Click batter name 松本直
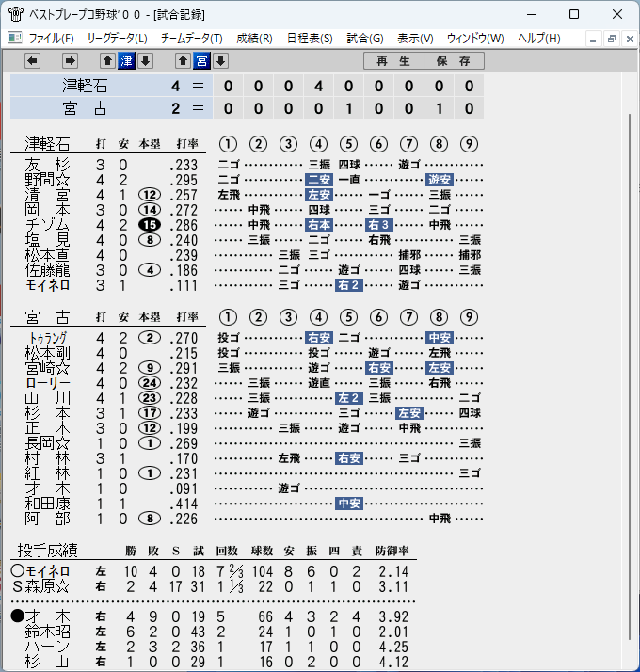This screenshot has width=640, height=672. [47, 255]
